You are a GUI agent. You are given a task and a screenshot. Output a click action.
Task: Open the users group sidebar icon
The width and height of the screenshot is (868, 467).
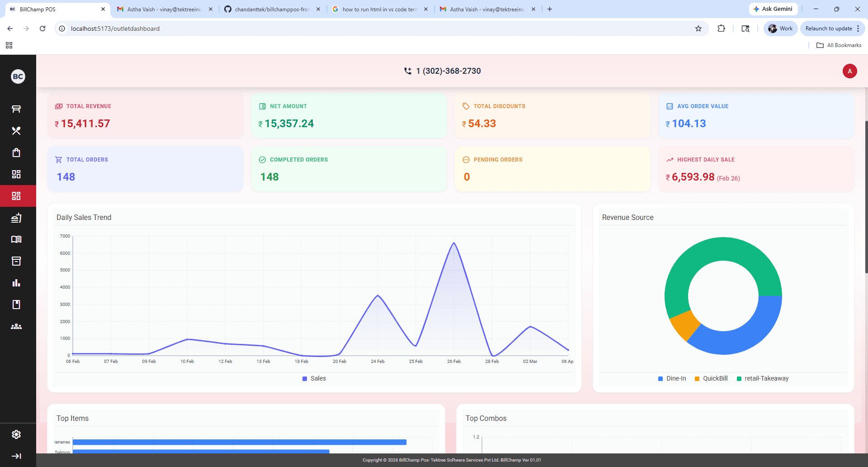(16, 326)
